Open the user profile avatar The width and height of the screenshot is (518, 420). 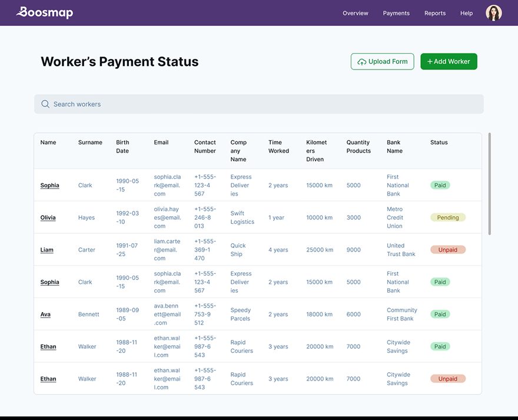pos(493,13)
